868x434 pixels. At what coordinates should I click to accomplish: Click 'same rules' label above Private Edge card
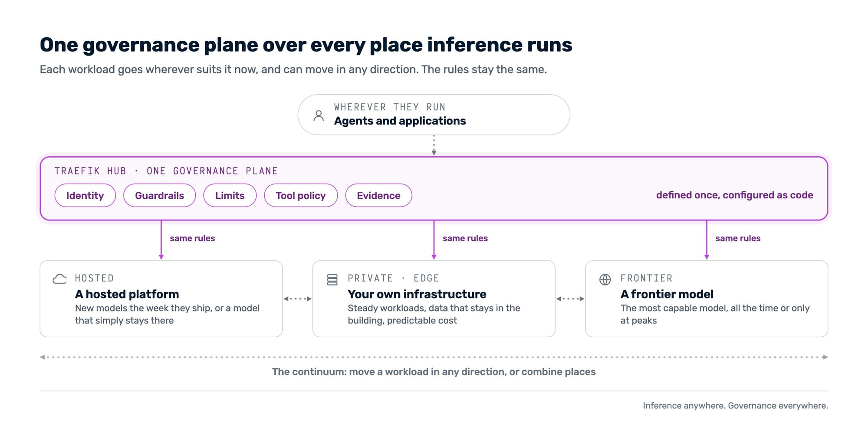[465, 238]
